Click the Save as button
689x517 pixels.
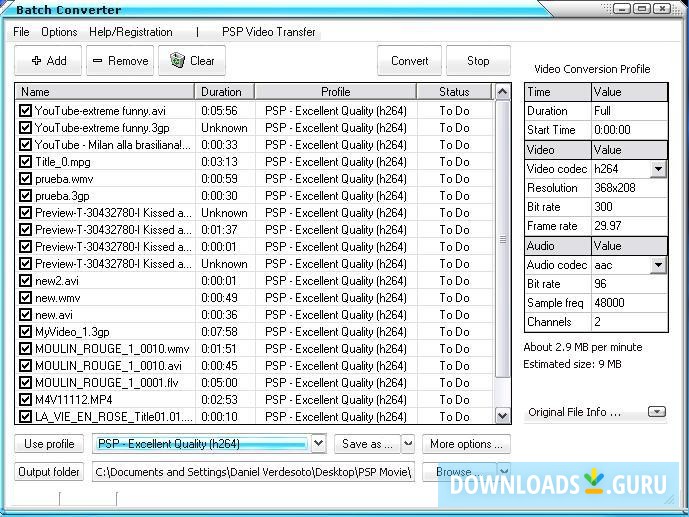pos(367,444)
